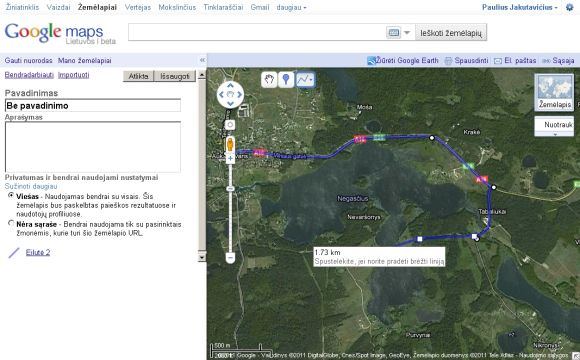
Task: Click the Importuoti link
Action: click(x=74, y=75)
